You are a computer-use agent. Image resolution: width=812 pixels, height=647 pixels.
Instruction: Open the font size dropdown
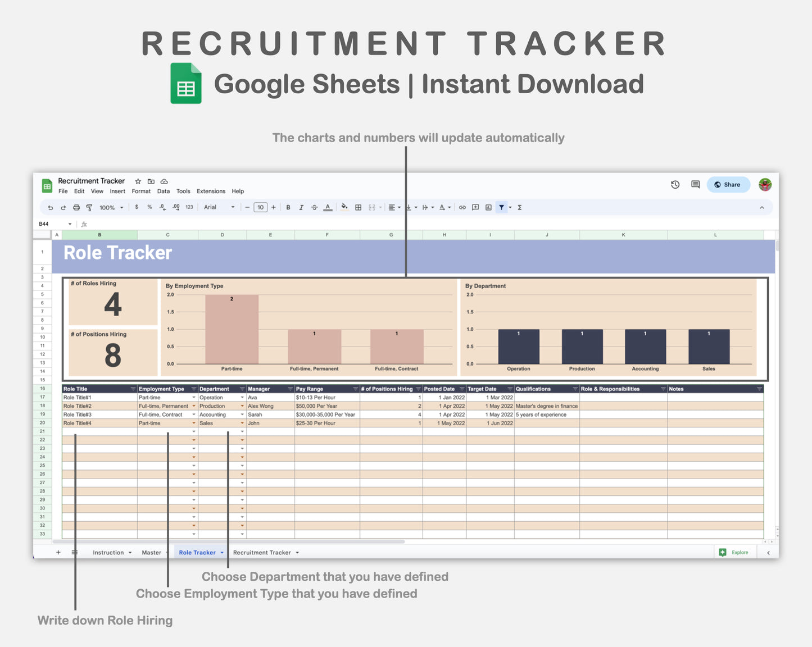coord(260,207)
